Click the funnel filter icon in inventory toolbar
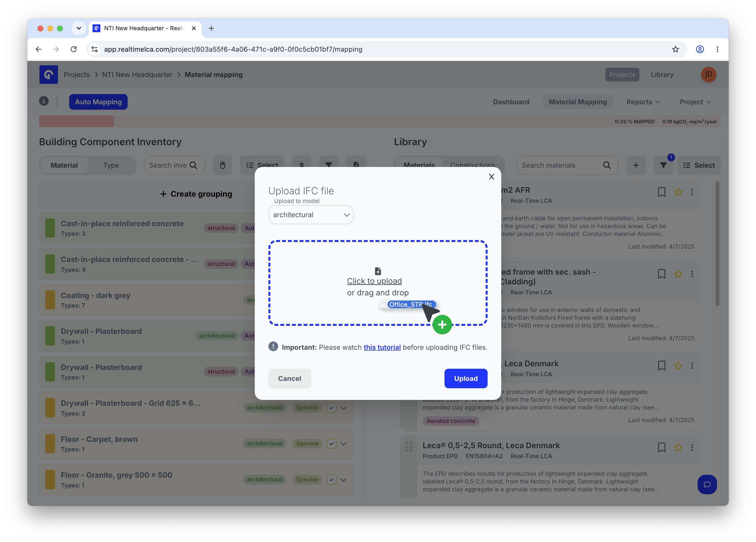The height and width of the screenshot is (542, 756). (x=329, y=165)
